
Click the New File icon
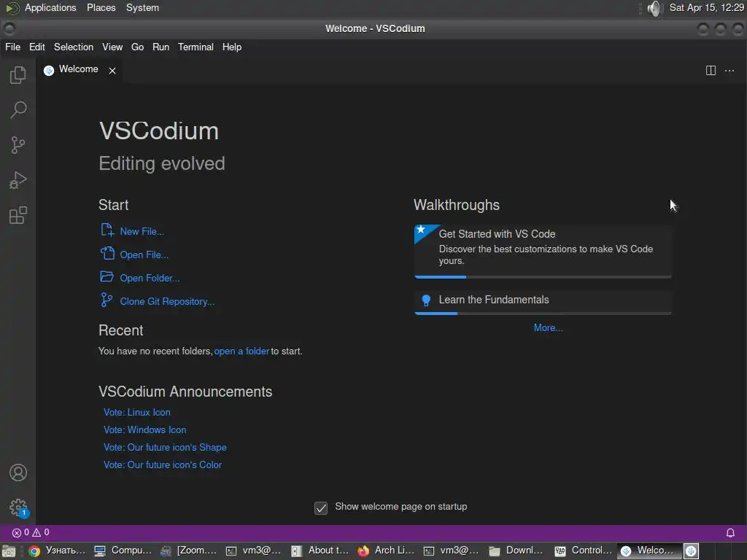point(107,230)
